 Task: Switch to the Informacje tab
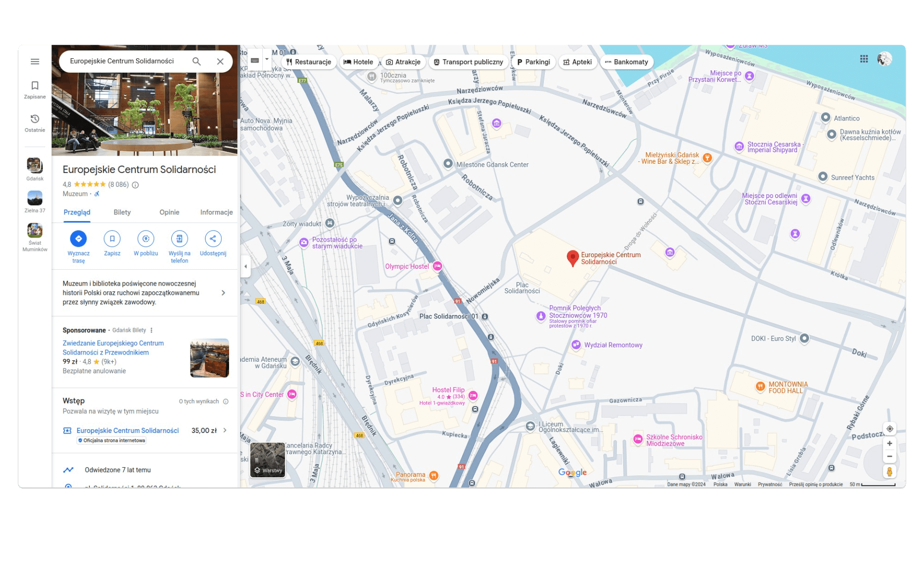(x=217, y=212)
